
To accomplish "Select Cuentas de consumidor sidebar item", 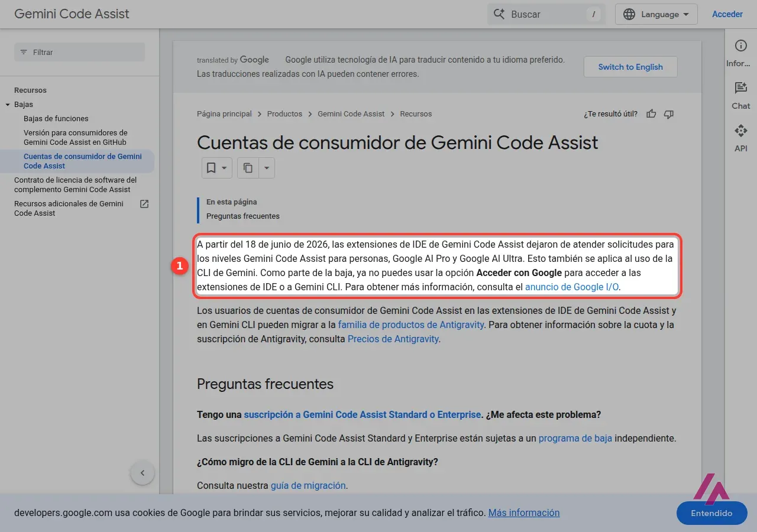I will click(x=83, y=161).
